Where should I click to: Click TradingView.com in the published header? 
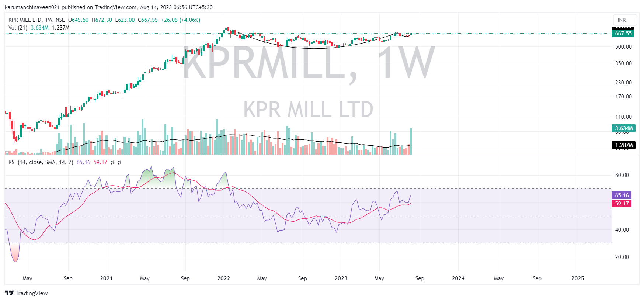115,7
